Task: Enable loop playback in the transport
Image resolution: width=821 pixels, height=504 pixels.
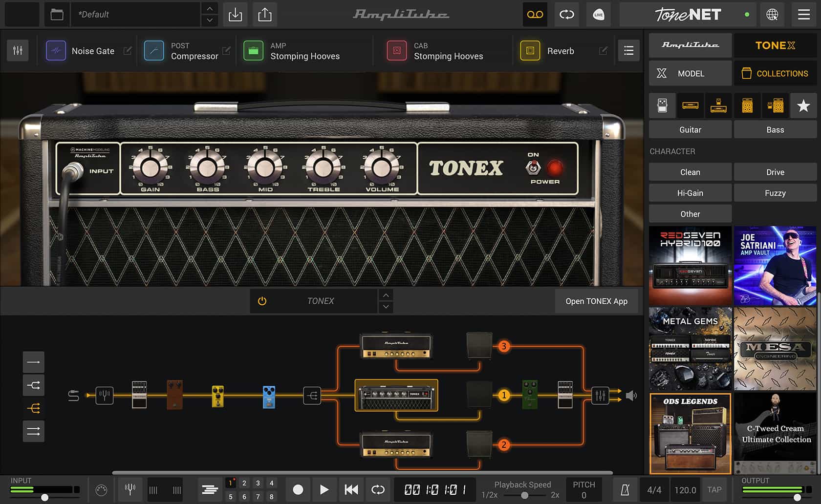Action: (378, 490)
